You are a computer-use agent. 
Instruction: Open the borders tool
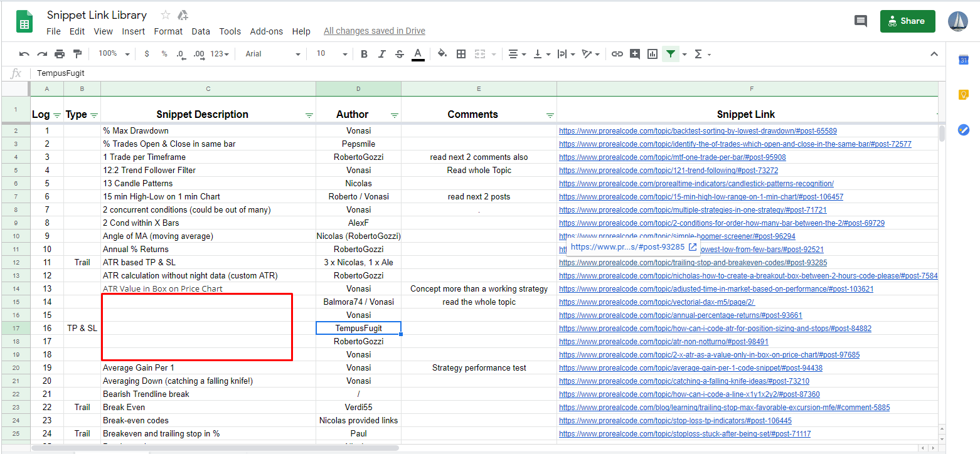[461, 54]
